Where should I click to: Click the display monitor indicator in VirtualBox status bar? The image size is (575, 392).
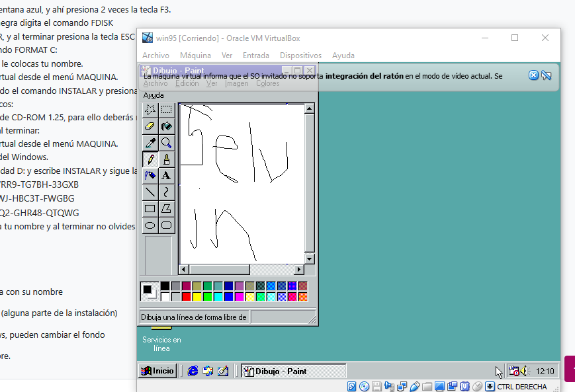(x=439, y=387)
